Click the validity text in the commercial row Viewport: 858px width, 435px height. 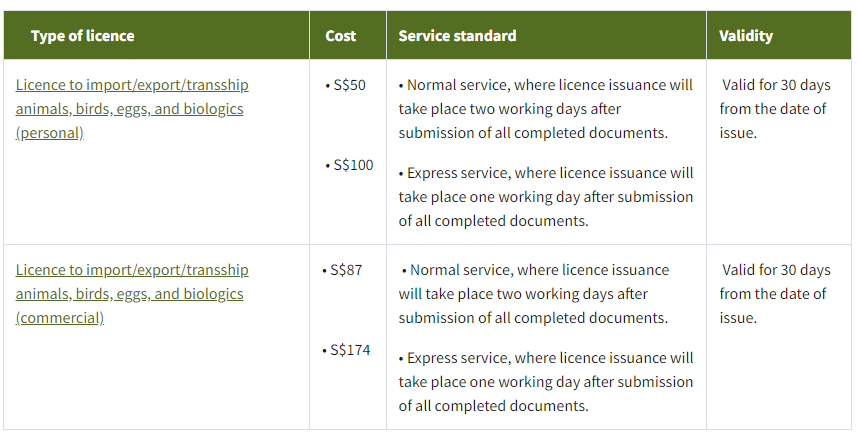(x=773, y=294)
